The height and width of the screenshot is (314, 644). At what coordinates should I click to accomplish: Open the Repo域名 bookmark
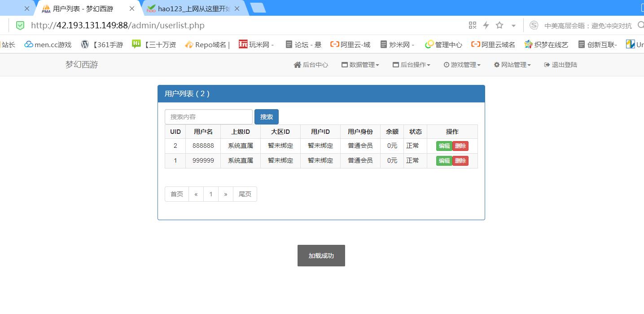tap(207, 44)
